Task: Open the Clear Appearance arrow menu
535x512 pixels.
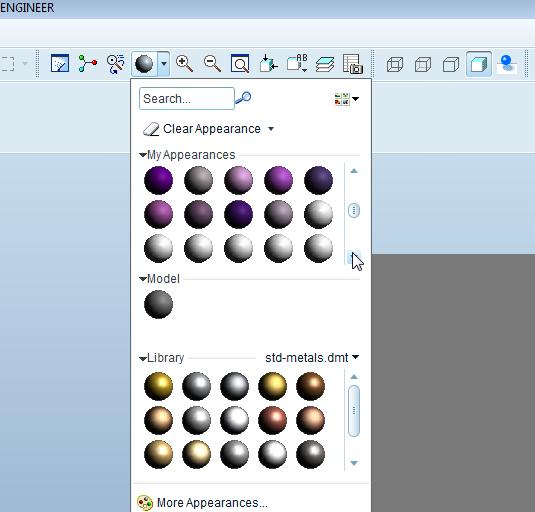Action: click(x=271, y=129)
